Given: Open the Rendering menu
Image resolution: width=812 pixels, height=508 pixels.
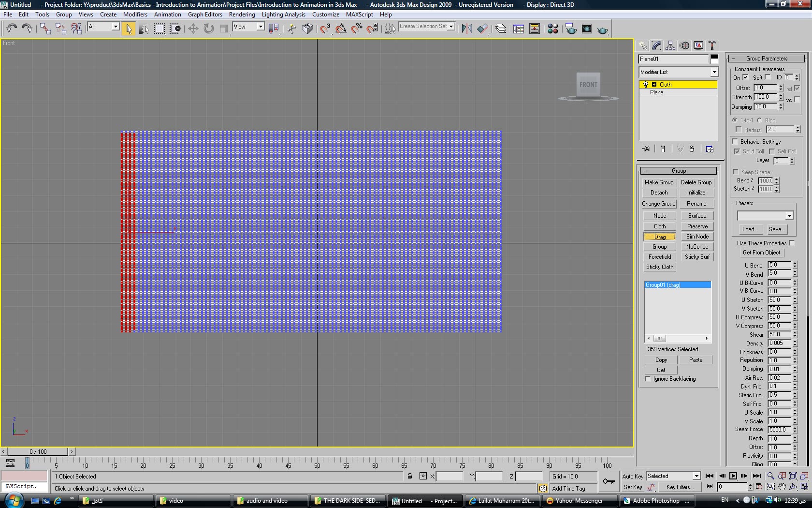Looking at the screenshot, I should (242, 15).
